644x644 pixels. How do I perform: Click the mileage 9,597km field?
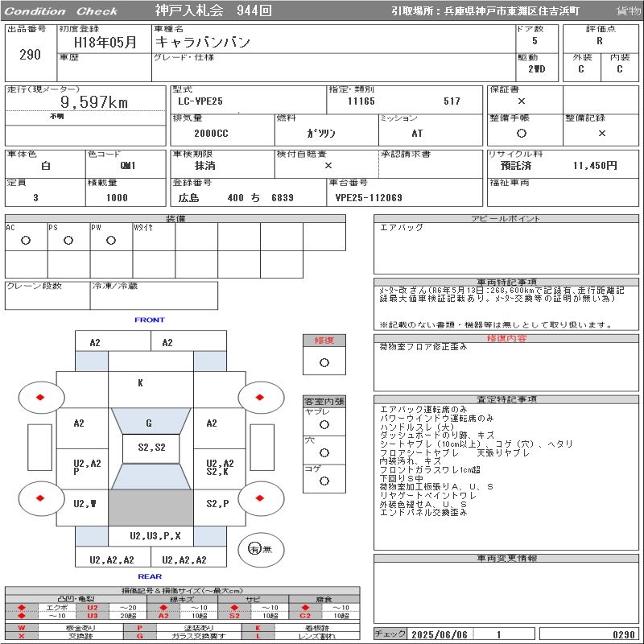point(93,102)
